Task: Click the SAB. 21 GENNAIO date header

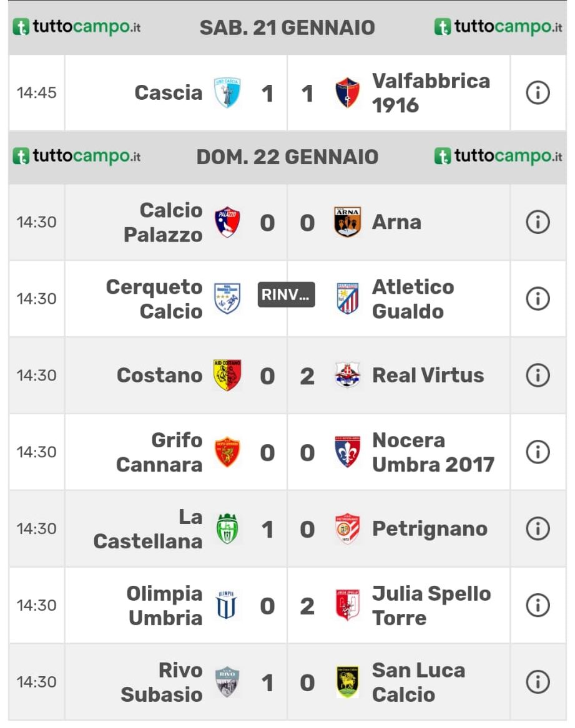Action: pos(287,28)
